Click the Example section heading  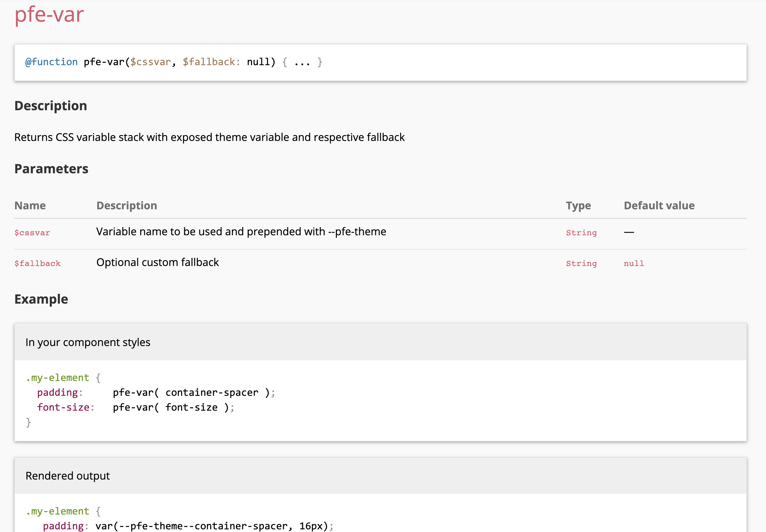click(x=41, y=299)
